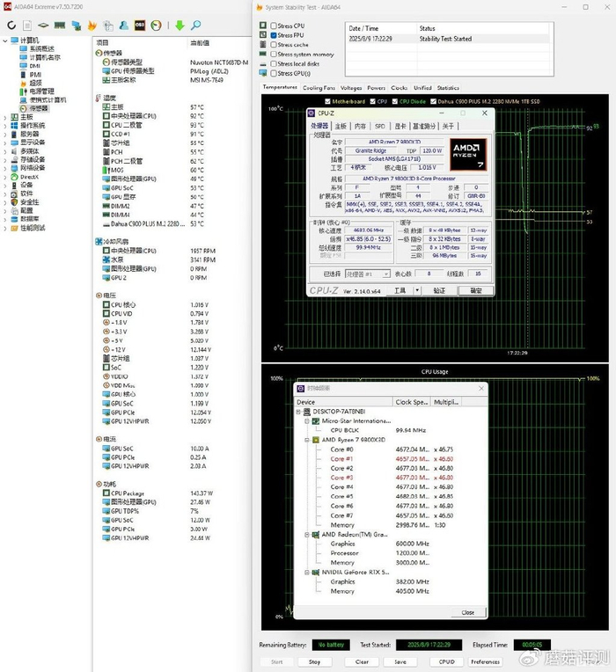
Task: Click the memory module icon in AIDA64 toolbar
Action: (60, 26)
